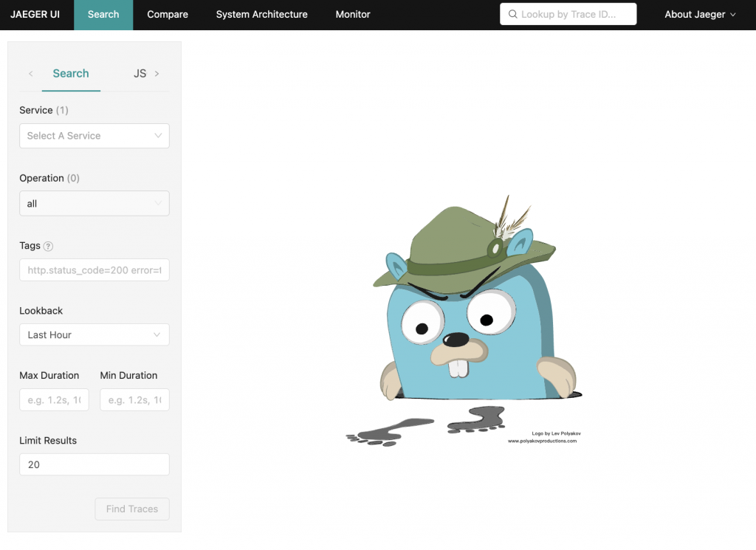Focus the Lookup by Trace ID field
The height and width of the screenshot is (550, 756).
click(x=568, y=15)
